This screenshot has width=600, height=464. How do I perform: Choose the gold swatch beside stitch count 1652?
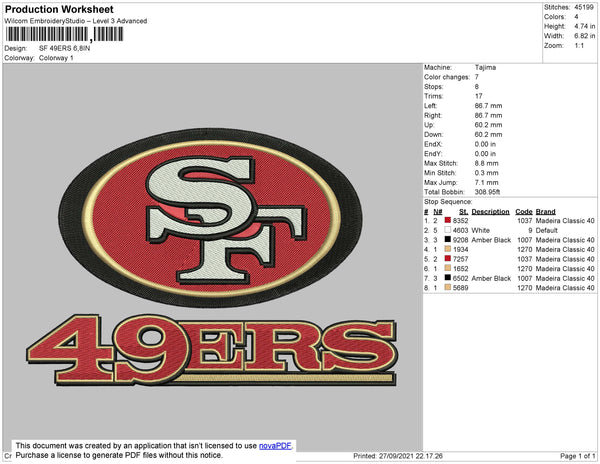tap(447, 268)
